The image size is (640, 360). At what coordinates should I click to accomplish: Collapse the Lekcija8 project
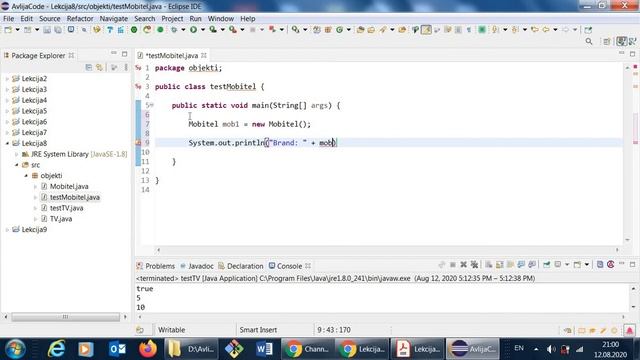pos(7,143)
